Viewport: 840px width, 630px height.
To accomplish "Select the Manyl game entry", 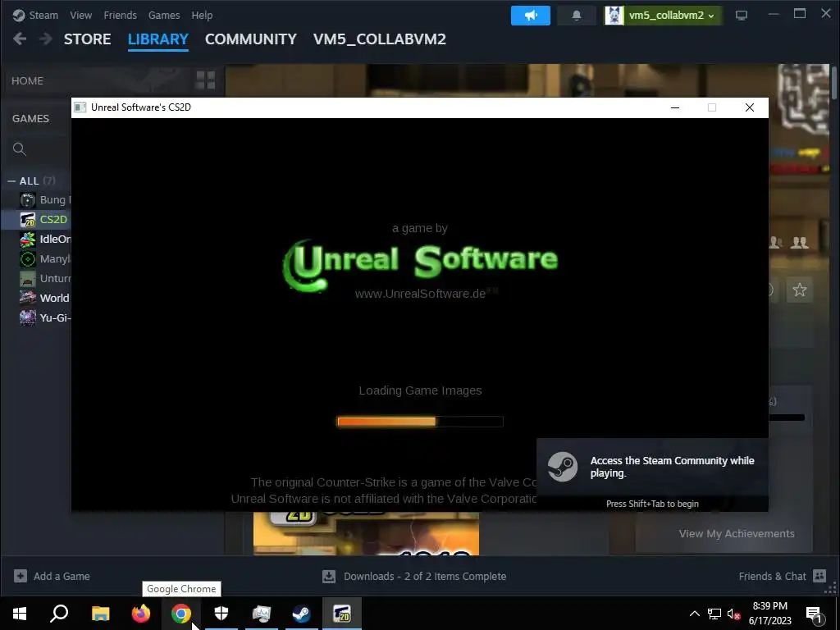I will tap(45, 258).
